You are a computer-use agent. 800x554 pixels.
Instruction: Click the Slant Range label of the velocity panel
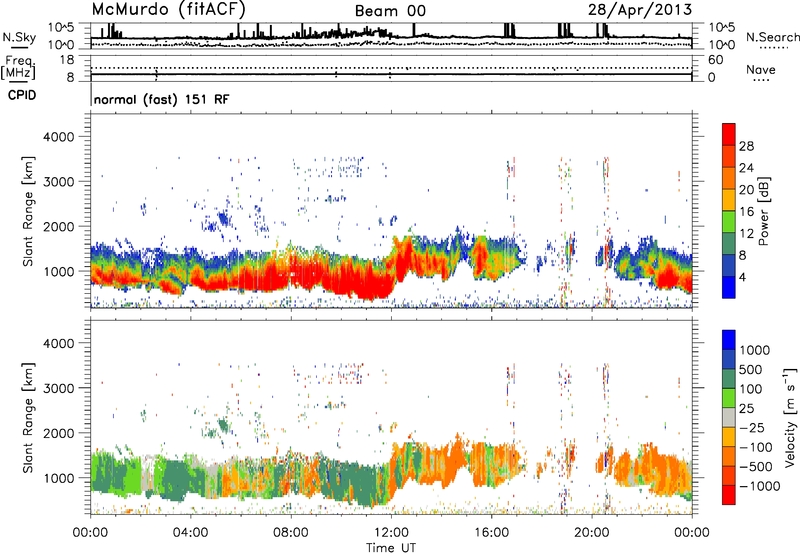pos(28,417)
